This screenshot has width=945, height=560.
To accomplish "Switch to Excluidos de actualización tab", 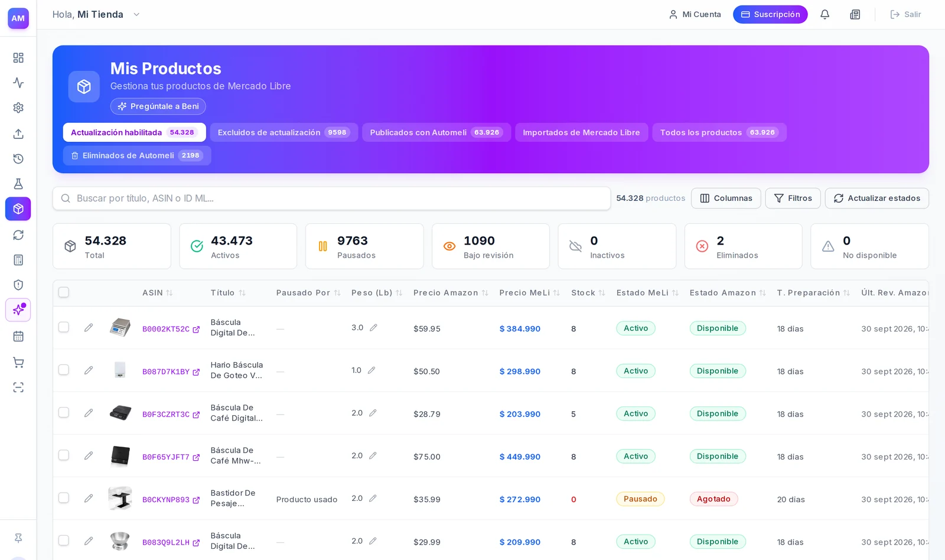I will pos(284,132).
